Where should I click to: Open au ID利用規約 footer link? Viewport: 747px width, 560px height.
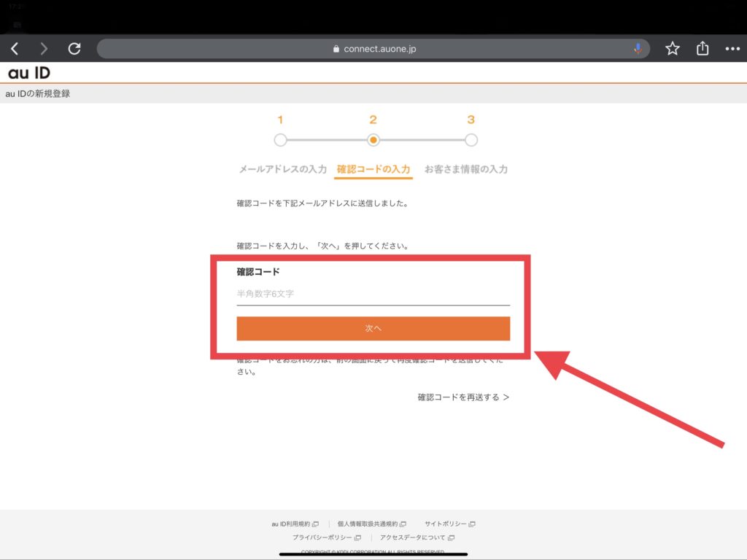[295, 524]
